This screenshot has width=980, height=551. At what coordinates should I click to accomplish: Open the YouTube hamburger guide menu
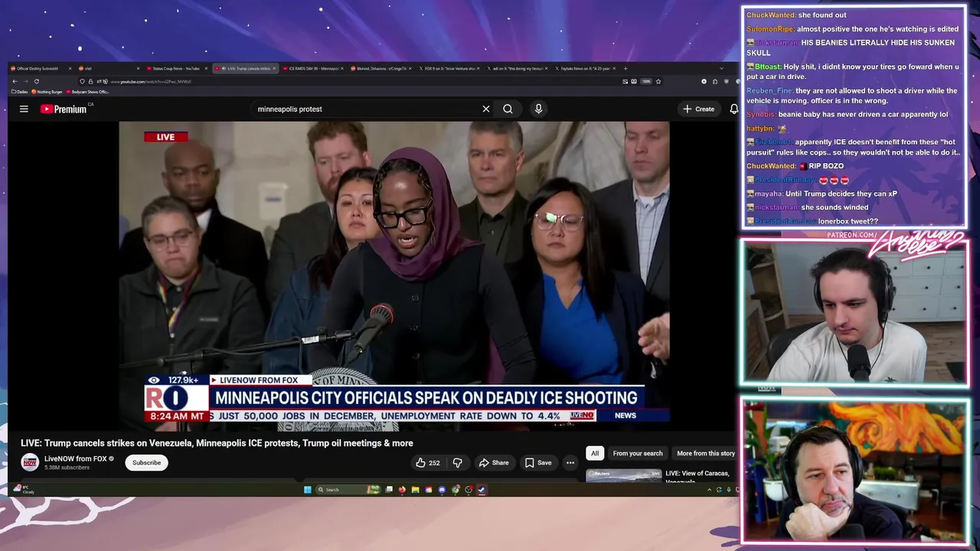tap(24, 109)
